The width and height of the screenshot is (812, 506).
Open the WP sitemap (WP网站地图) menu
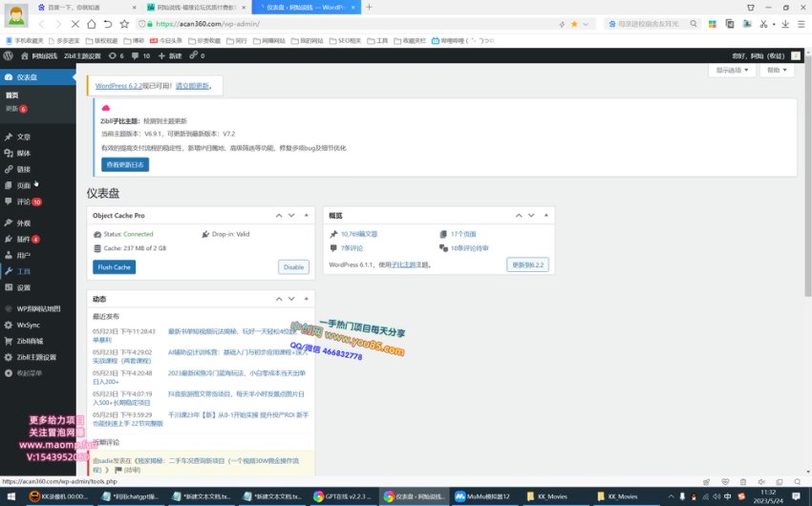tap(38, 309)
